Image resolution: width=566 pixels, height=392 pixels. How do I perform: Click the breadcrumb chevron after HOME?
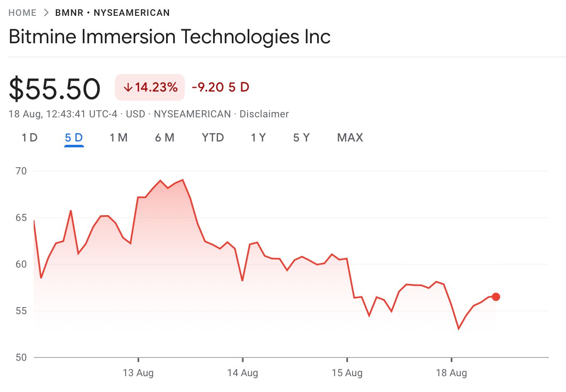coord(46,13)
